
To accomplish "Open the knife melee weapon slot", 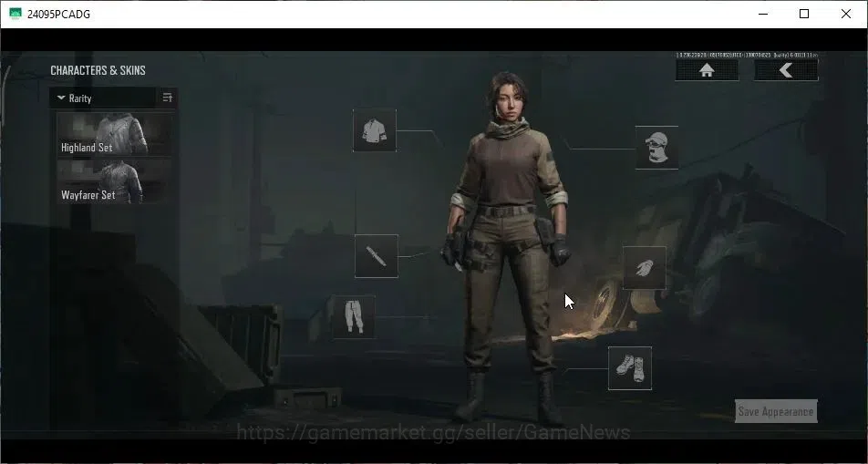I will [377, 256].
